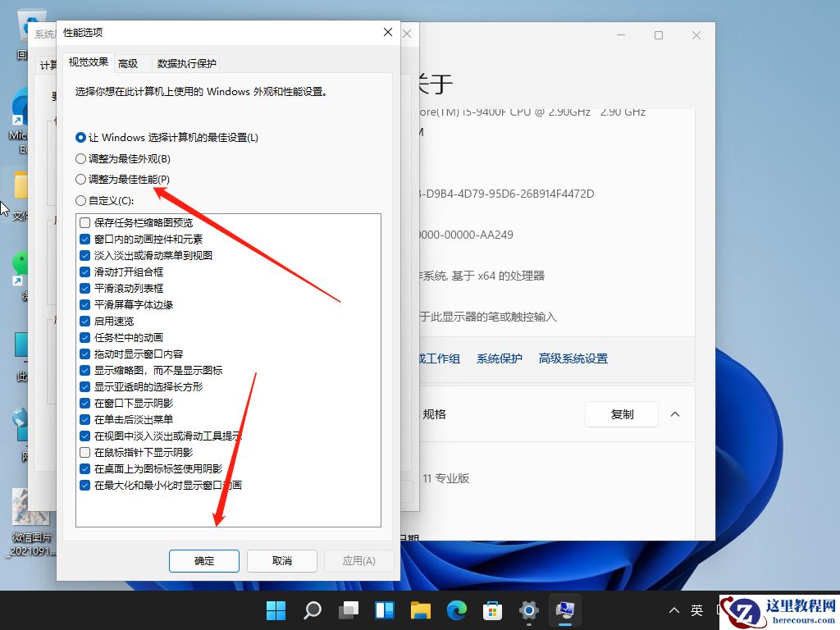Open Task View from the taskbar
840x630 pixels.
click(349, 610)
